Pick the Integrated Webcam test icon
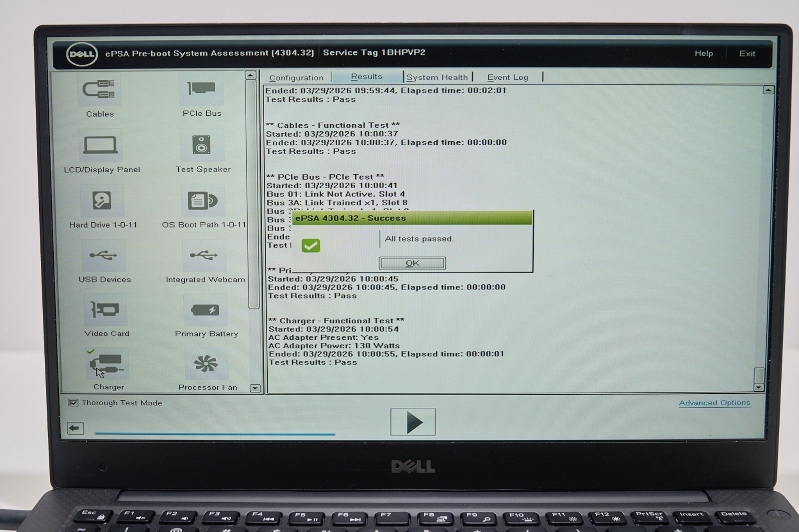 204,256
